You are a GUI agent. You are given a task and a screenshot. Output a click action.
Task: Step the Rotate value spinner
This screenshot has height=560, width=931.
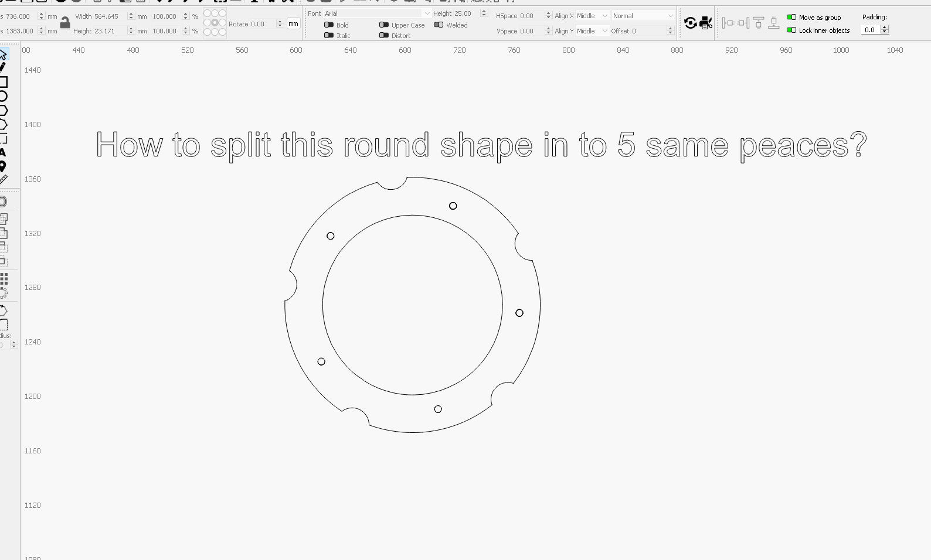click(x=280, y=24)
